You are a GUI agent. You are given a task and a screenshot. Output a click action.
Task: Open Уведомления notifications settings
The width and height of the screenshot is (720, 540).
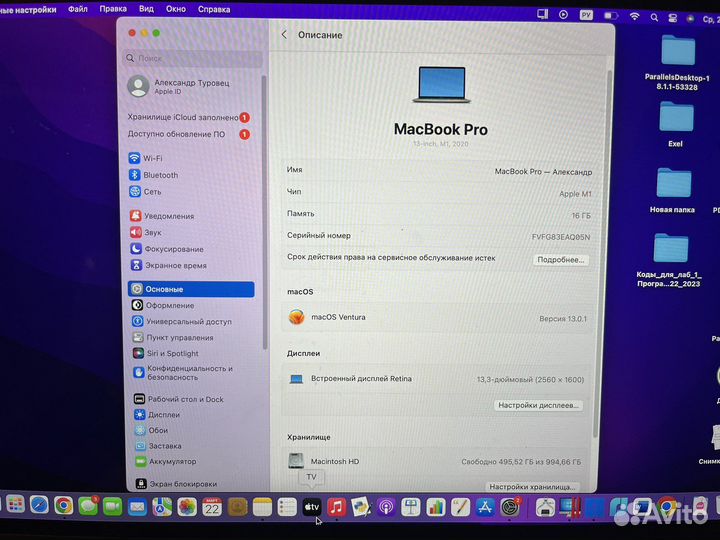point(162,216)
